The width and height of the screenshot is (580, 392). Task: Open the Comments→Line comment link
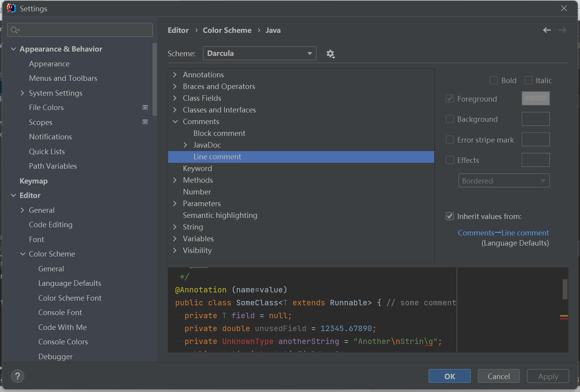(x=503, y=233)
